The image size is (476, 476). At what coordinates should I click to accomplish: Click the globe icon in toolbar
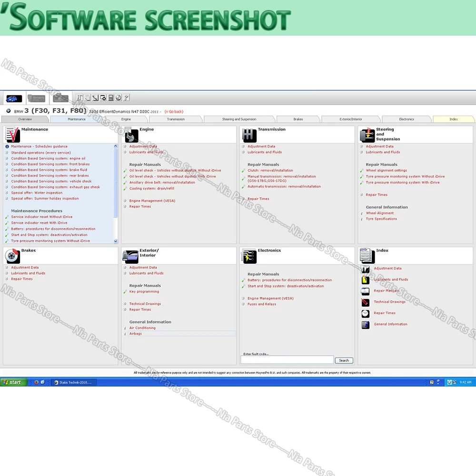(119, 98)
